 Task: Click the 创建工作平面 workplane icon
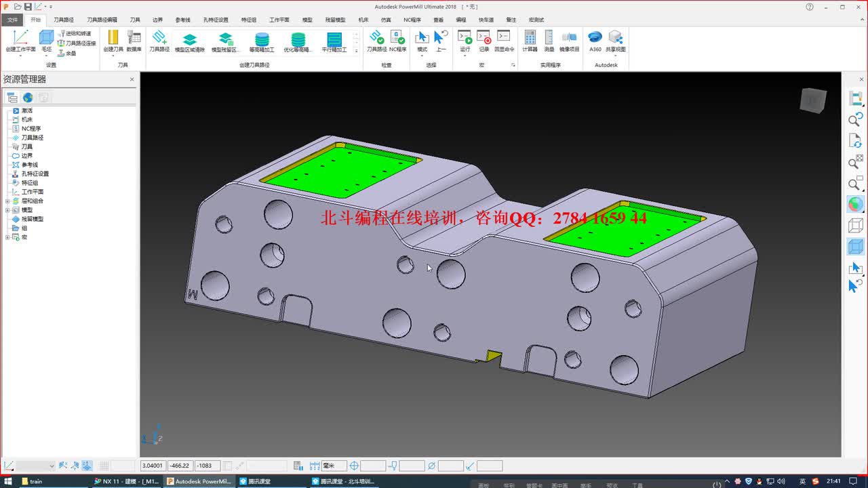(x=20, y=38)
